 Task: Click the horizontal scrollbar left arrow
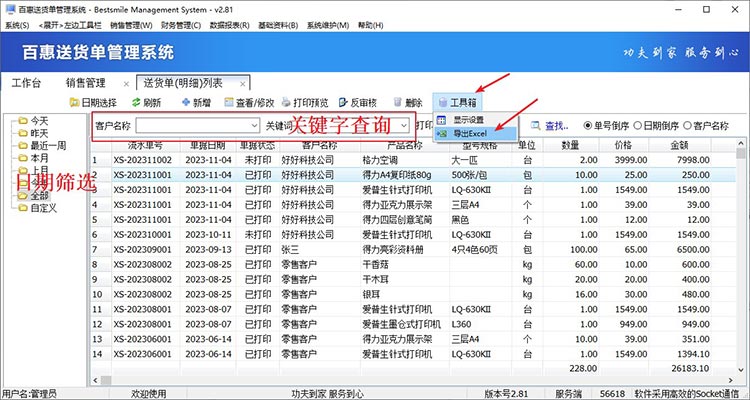point(94,380)
